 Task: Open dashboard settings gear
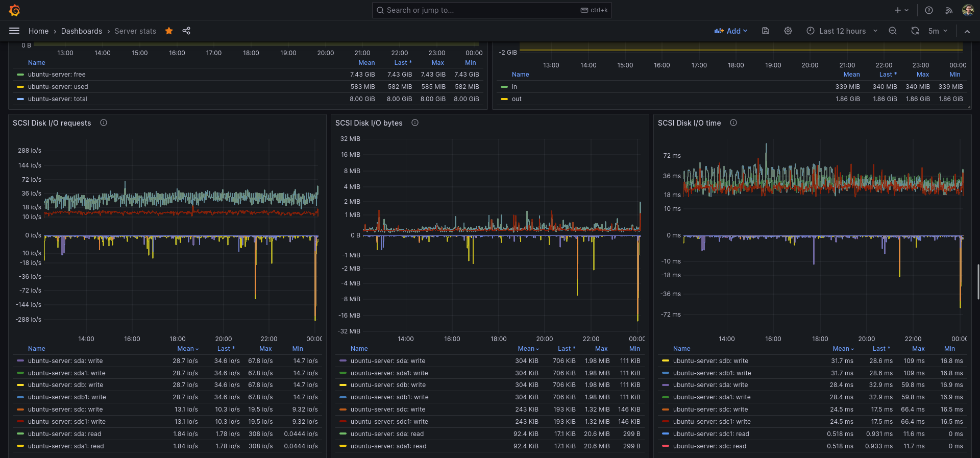(788, 31)
